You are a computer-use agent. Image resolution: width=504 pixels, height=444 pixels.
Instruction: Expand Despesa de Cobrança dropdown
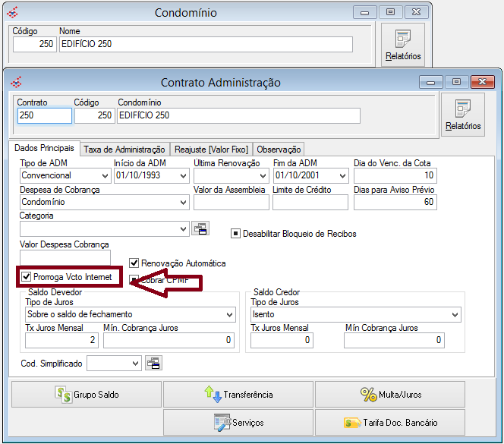pos(183,203)
